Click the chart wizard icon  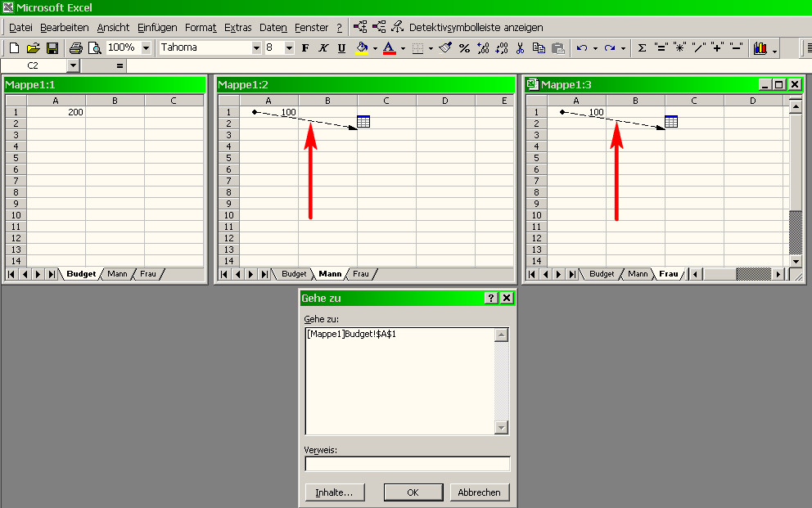[x=760, y=48]
